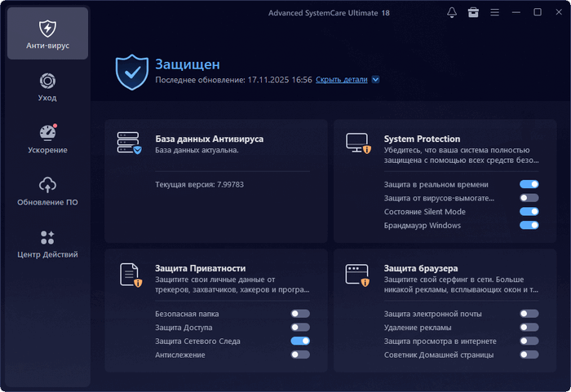Open Центр Действий in sidebar
Screen dimensions: 571x392
click(x=47, y=244)
